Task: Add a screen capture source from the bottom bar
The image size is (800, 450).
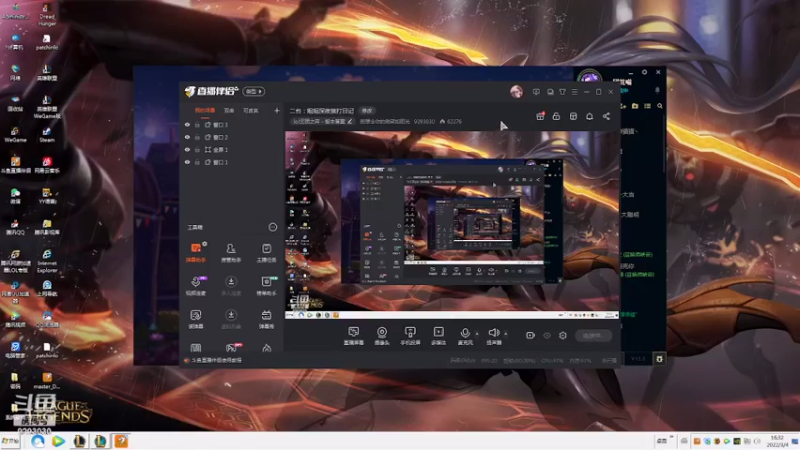Action: point(354,336)
